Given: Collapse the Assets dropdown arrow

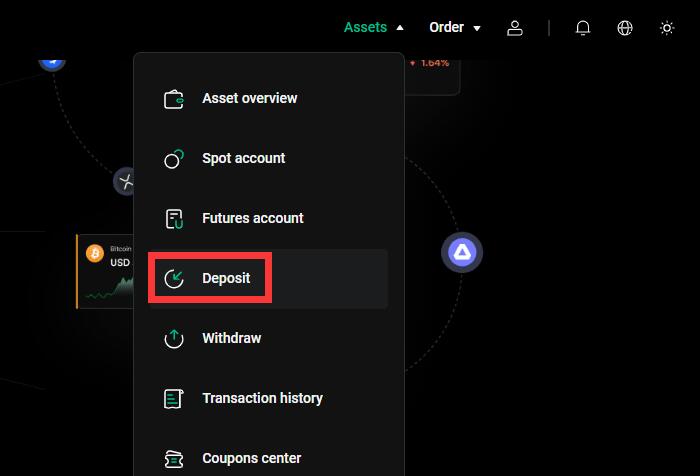Looking at the screenshot, I should click(x=400, y=28).
